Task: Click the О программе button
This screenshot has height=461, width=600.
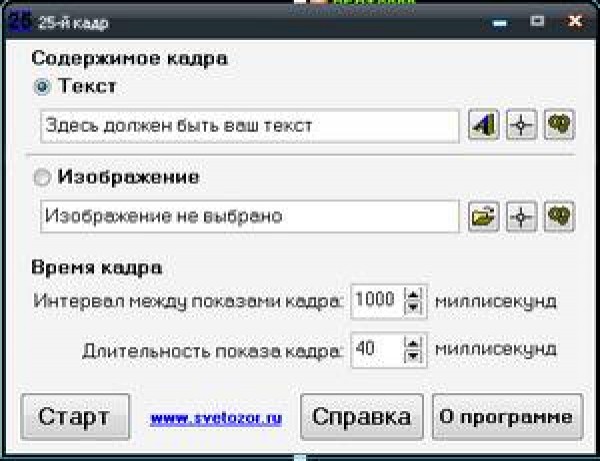Action: [x=507, y=416]
